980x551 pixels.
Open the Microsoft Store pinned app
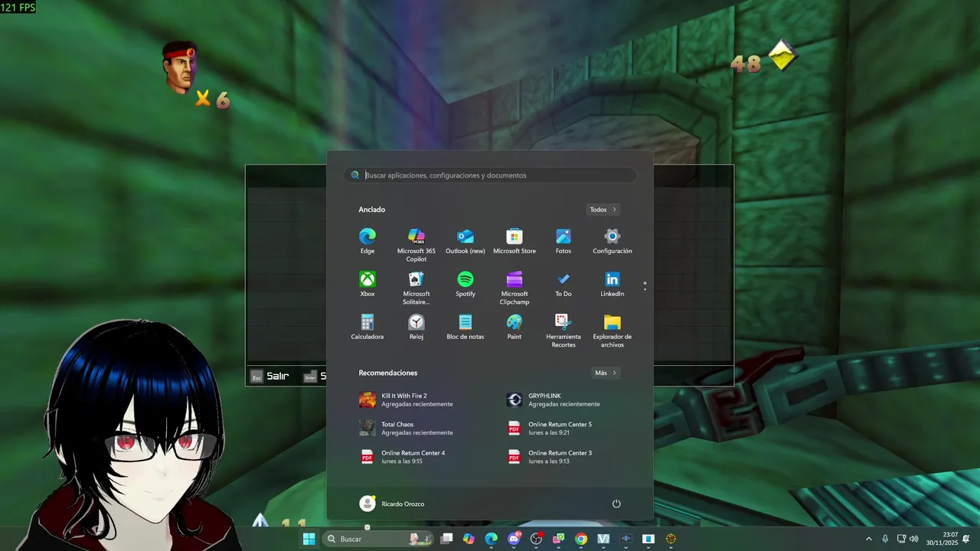coord(514,241)
